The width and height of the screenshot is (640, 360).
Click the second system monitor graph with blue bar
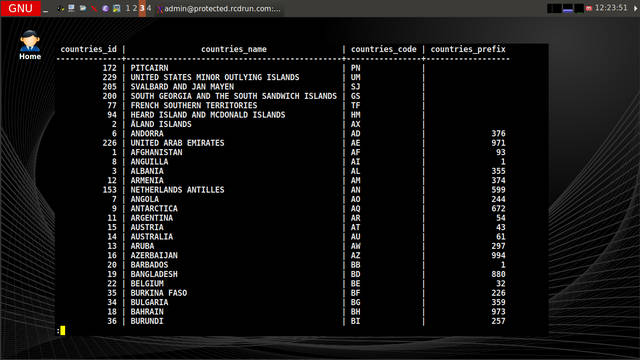coord(568,8)
